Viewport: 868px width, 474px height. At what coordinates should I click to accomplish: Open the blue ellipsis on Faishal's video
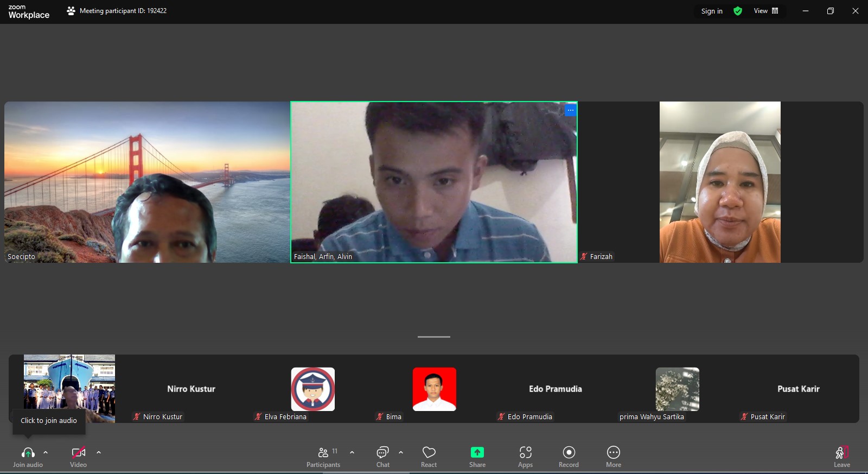click(x=570, y=110)
